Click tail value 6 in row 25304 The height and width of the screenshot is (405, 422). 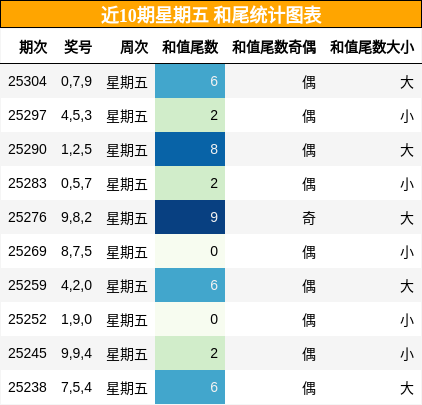pyautogui.click(x=190, y=81)
